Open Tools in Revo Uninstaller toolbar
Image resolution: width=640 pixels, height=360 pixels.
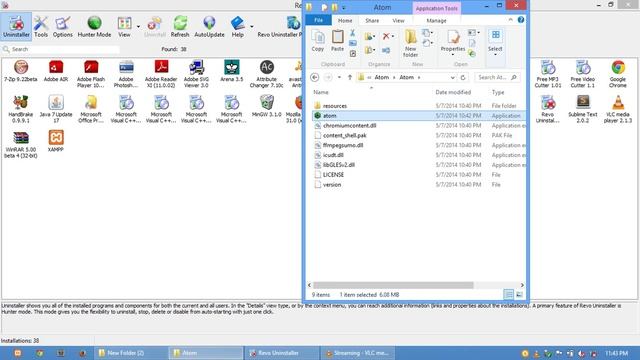pyautogui.click(x=40, y=27)
